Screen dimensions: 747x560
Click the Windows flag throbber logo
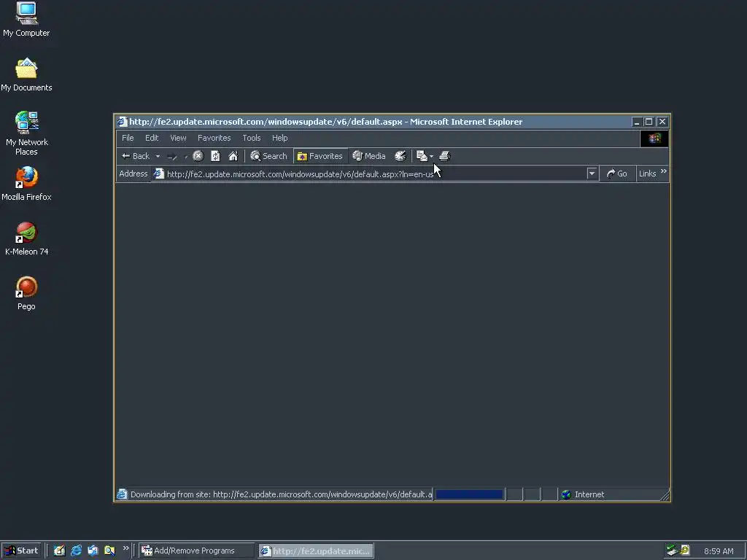point(654,138)
